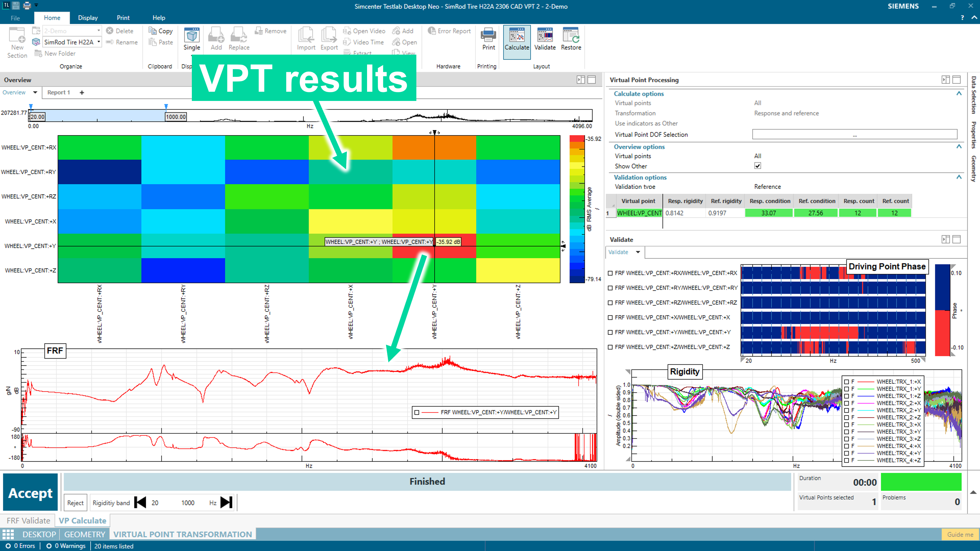
Task: Check FRF WHEEL:VP_CENT:+RX driving point checkbox
Action: pyautogui.click(x=610, y=273)
